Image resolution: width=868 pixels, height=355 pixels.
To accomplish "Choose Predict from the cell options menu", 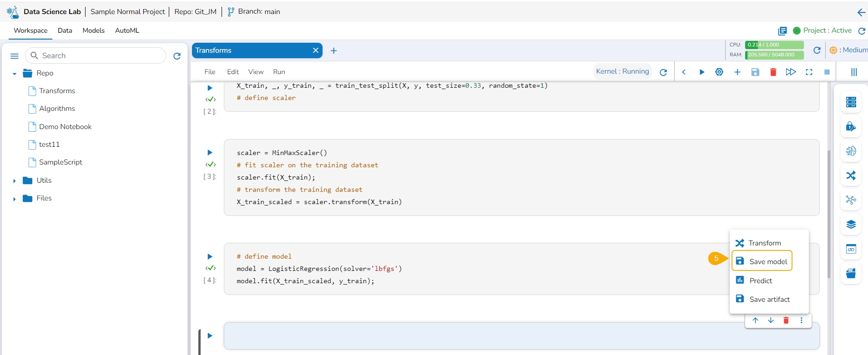I will click(x=760, y=280).
